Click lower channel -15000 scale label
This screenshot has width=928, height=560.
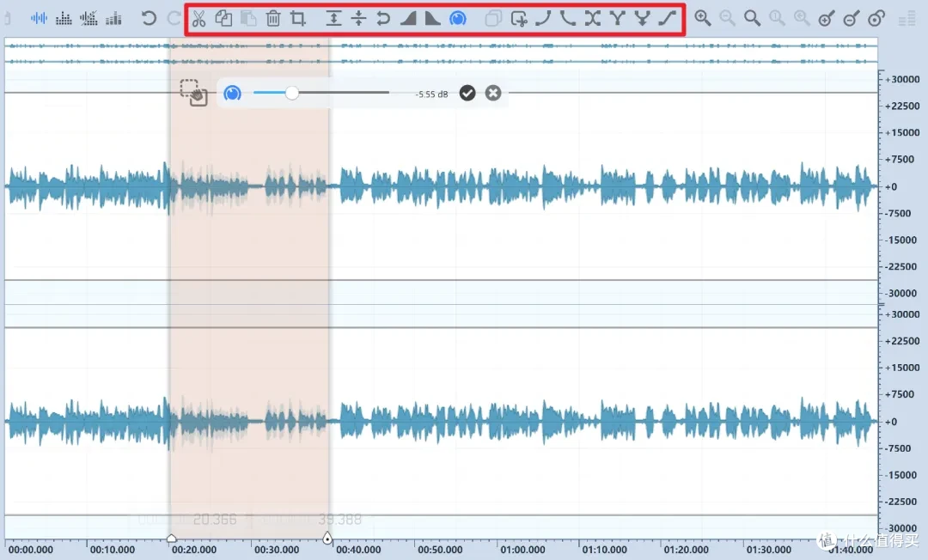tap(901, 475)
